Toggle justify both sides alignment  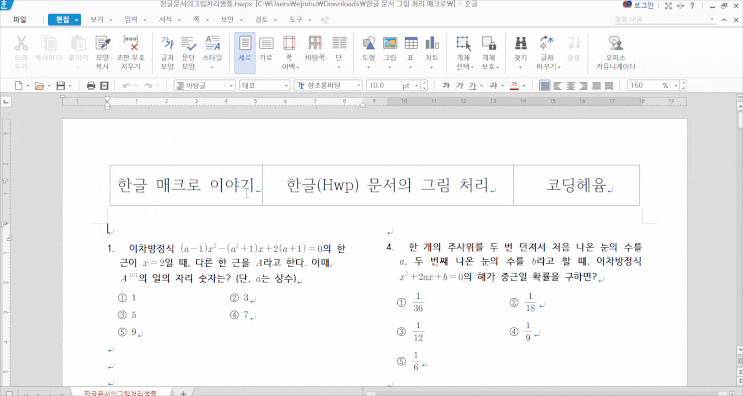point(545,86)
